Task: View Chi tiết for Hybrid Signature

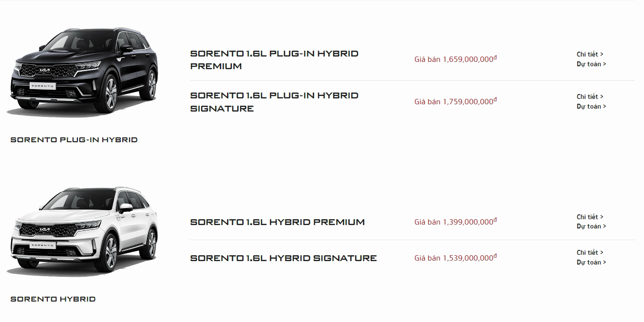Action: click(x=590, y=253)
